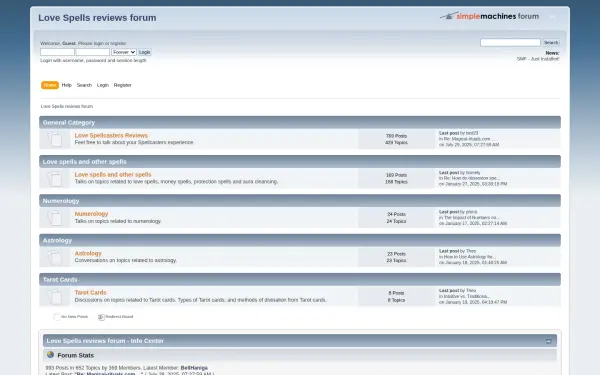Image resolution: width=600 pixels, height=375 pixels.
Task: Click the Forum Stats heading text
Action: pyautogui.click(x=75, y=355)
